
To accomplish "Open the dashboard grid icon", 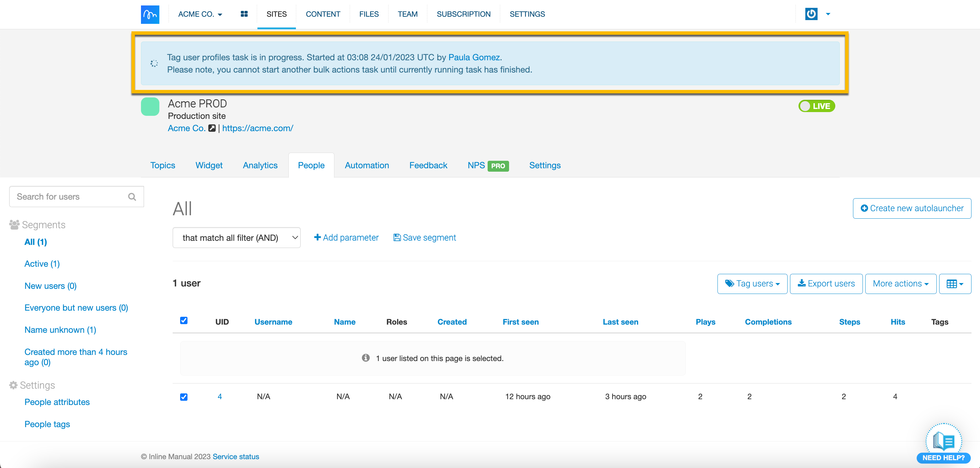I will click(244, 14).
